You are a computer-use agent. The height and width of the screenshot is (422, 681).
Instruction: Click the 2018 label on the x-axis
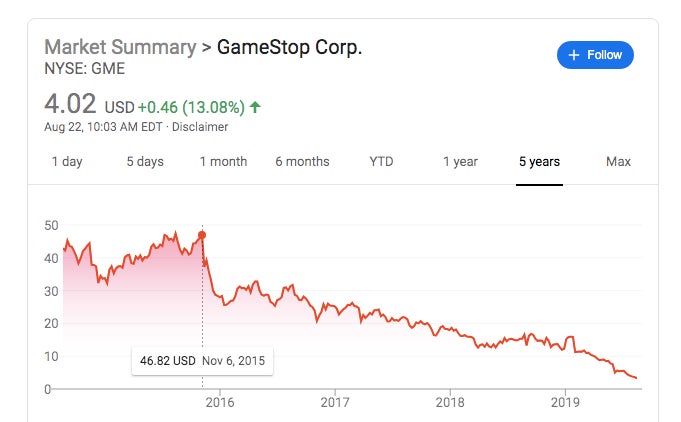(450, 403)
